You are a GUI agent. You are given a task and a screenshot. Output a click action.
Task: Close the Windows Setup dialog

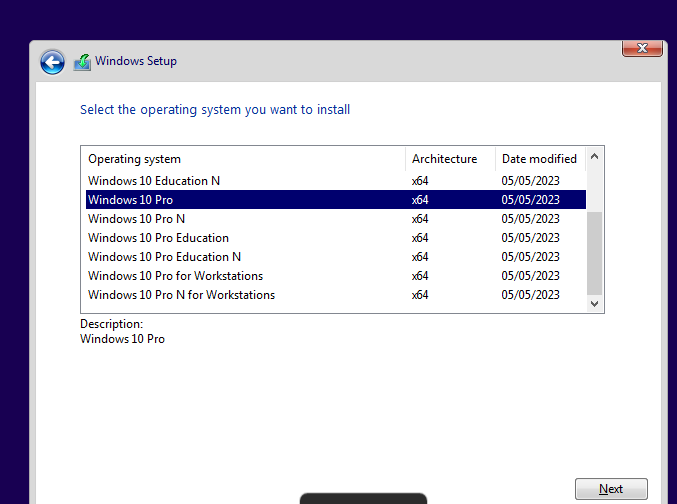click(642, 48)
